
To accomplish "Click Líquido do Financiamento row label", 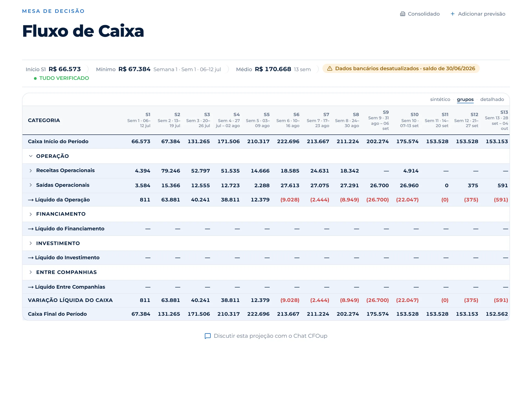I will point(66,229).
